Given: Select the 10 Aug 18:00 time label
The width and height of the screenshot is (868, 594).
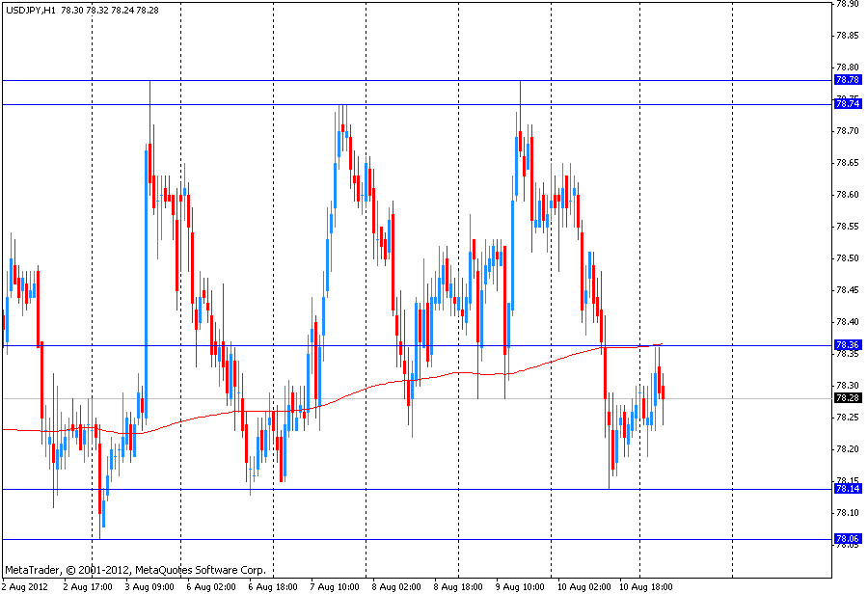Looking at the screenshot, I should point(646,586).
